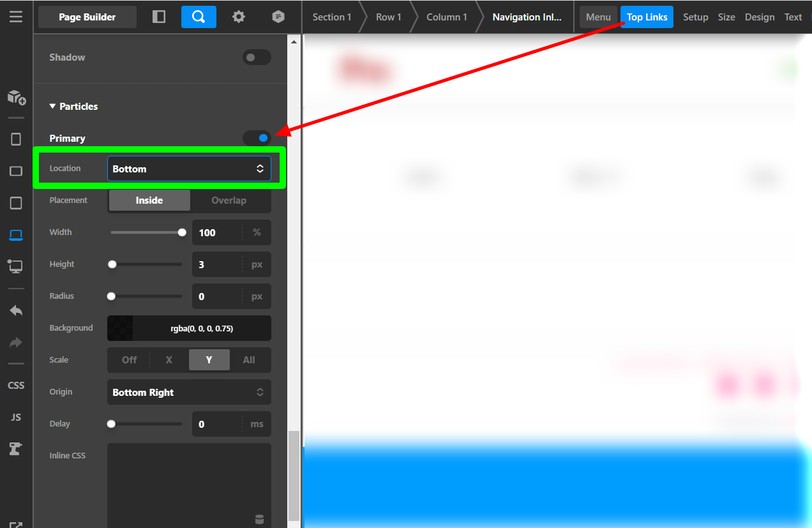Select the laptop breakpoint icon
The height and width of the screenshot is (528, 812).
(x=16, y=235)
